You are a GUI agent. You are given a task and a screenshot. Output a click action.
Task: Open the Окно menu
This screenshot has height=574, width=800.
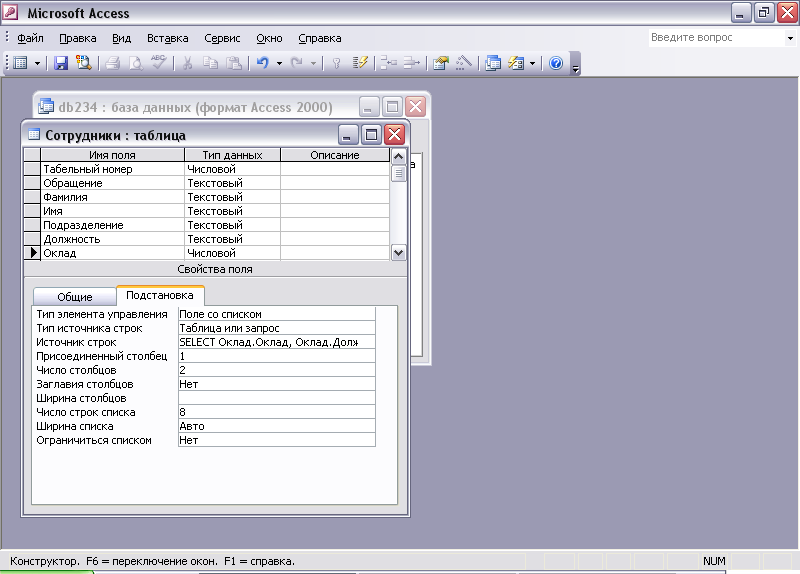tap(269, 38)
